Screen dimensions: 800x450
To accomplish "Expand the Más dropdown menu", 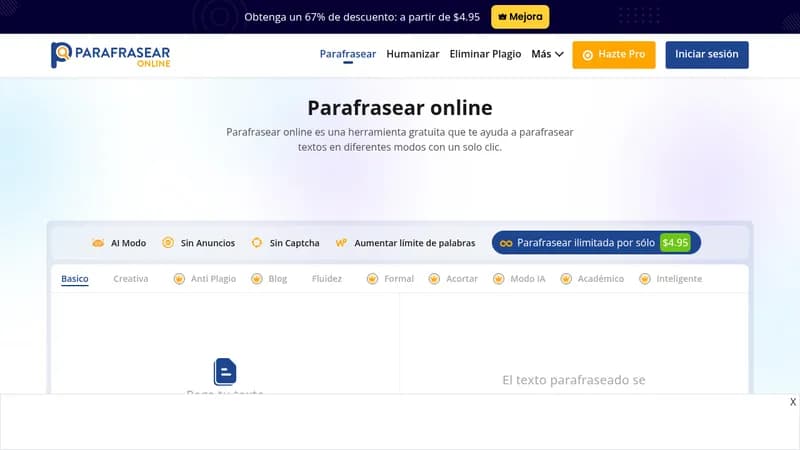I will [x=547, y=54].
